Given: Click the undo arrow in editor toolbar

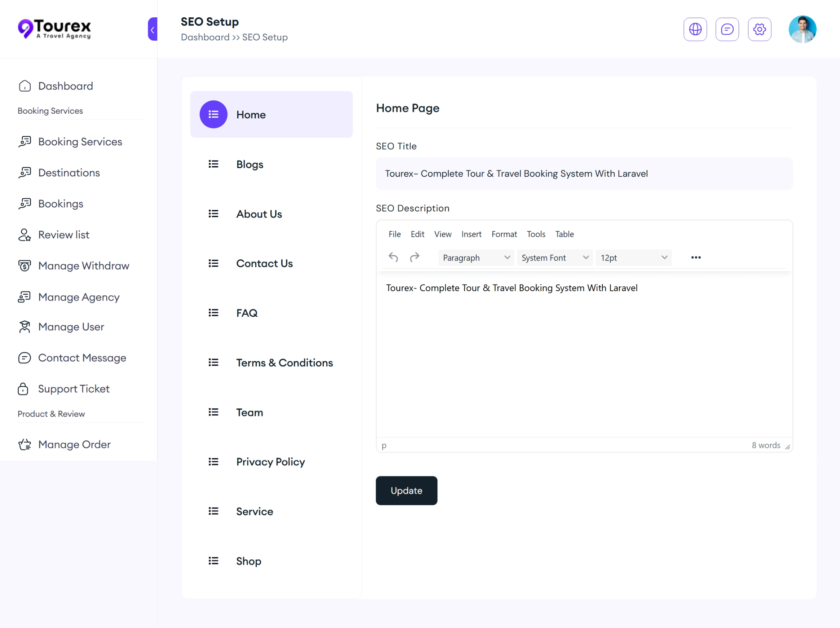Looking at the screenshot, I should (393, 258).
